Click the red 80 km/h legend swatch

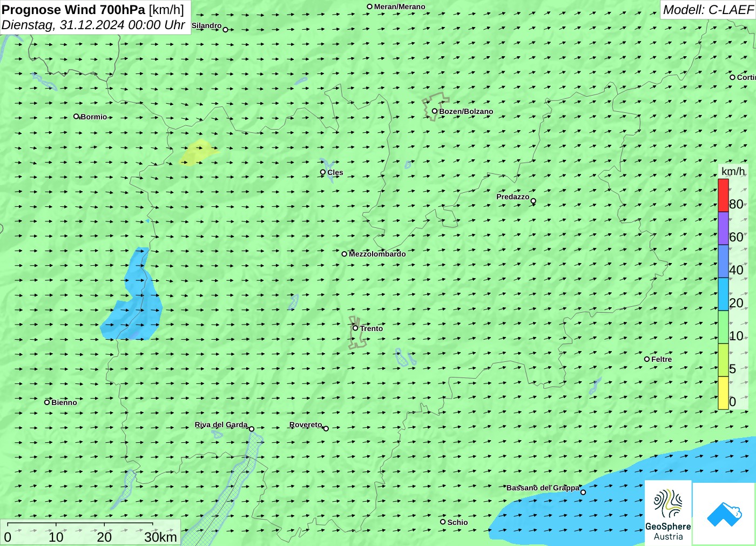click(x=723, y=196)
